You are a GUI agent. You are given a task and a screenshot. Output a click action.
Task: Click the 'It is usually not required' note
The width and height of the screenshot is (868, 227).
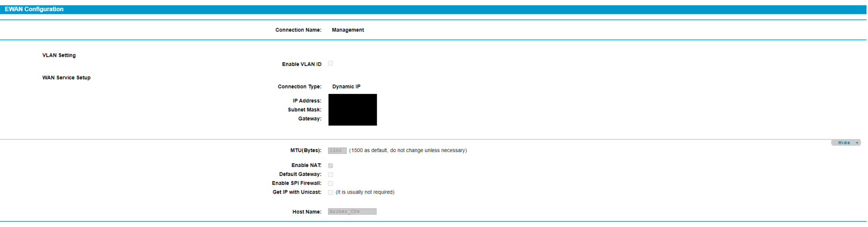click(x=365, y=192)
